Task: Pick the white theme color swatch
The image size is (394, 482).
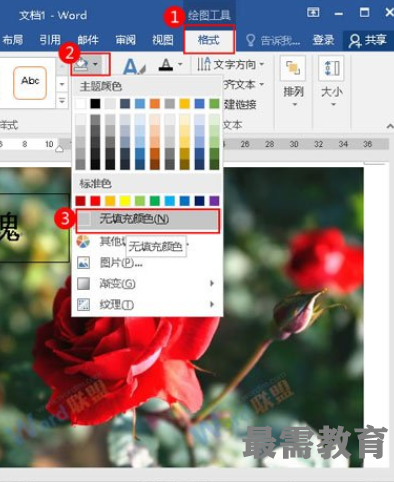Action: tap(80, 104)
